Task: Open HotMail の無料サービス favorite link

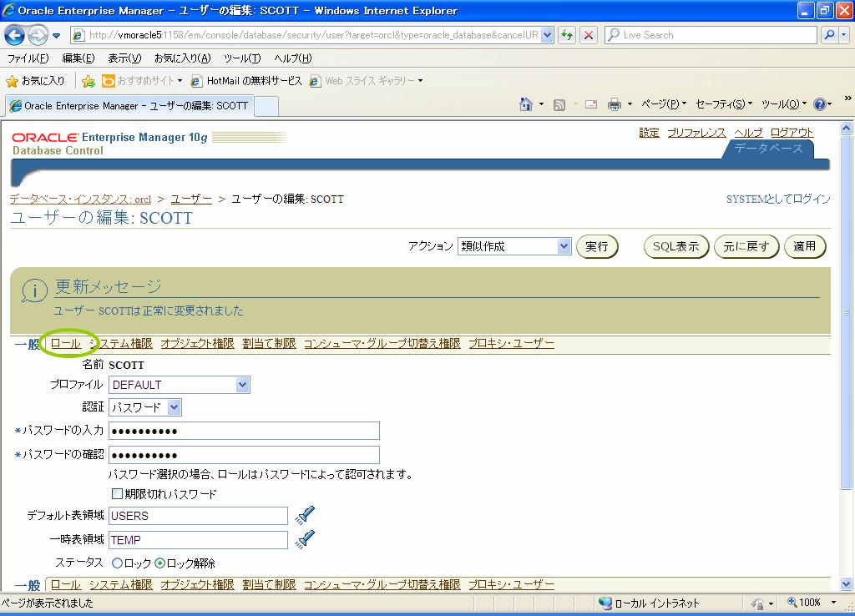Action: point(246,81)
